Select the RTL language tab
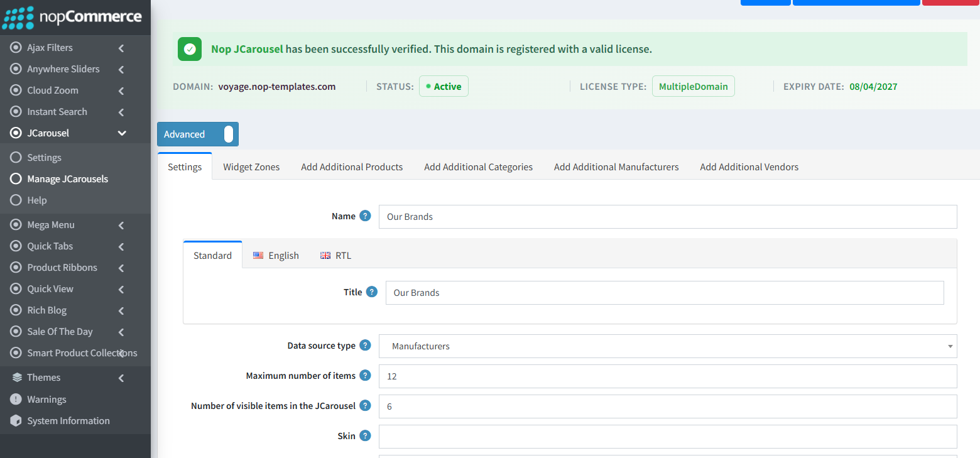Image resolution: width=980 pixels, height=458 pixels. pyautogui.click(x=335, y=256)
